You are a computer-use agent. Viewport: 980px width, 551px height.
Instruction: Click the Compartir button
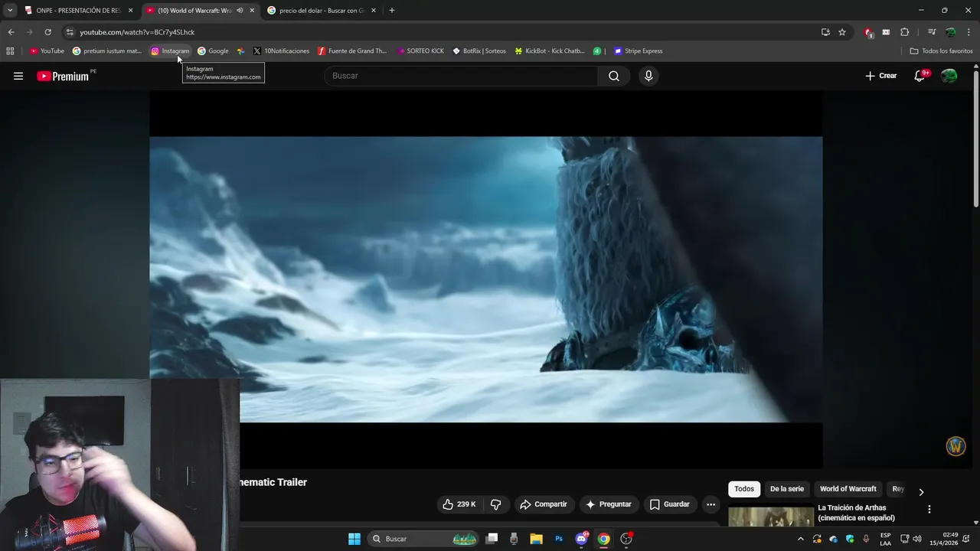pos(544,504)
